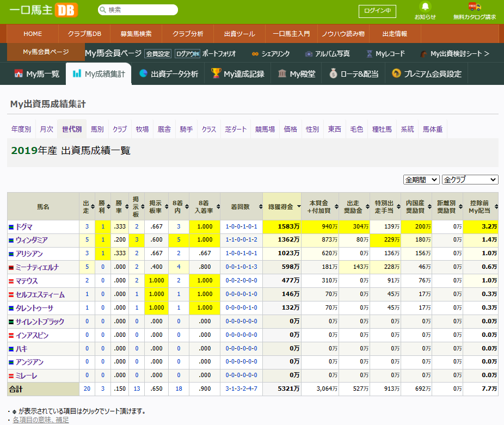Image resolution: width=504 pixels, height=425 pixels.
Task: Go to HOME in main navigation
Action: [x=33, y=34]
